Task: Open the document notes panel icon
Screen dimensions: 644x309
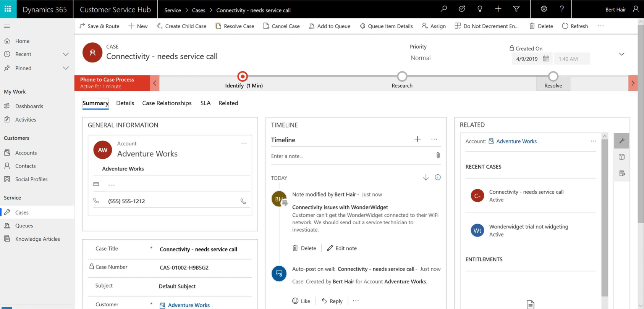Action: click(x=622, y=173)
